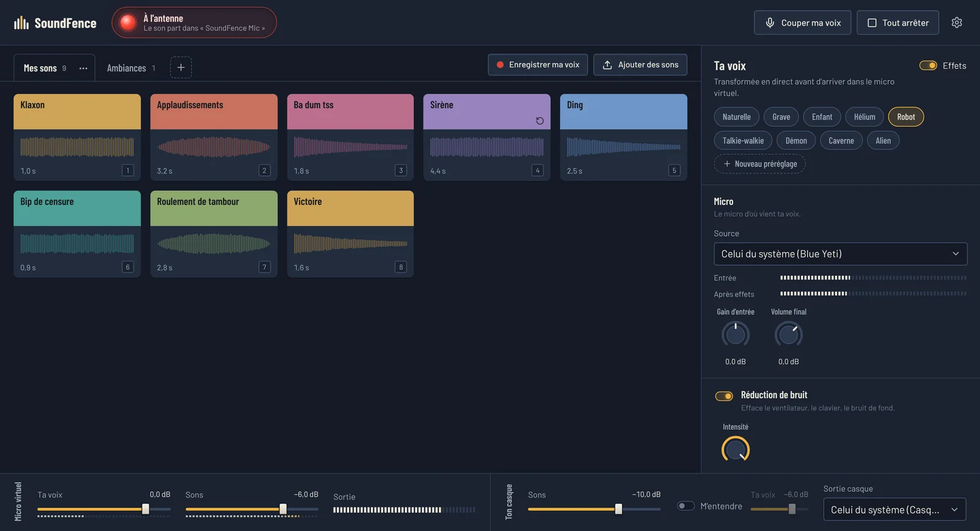
Task: Open the Sortie casque dropdown
Action: tap(894, 510)
